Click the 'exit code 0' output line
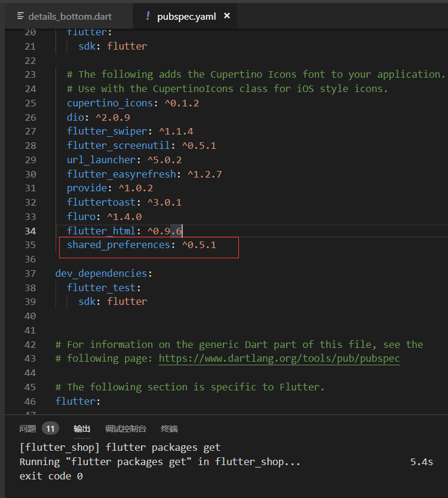The height and width of the screenshot is (498, 448). pos(51,476)
